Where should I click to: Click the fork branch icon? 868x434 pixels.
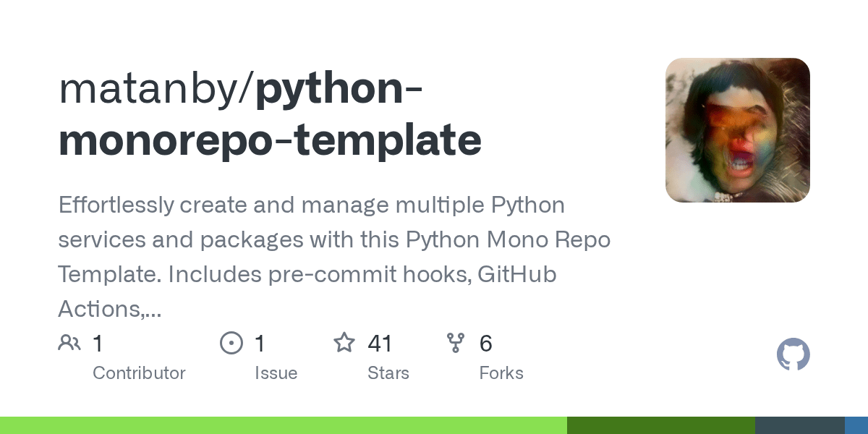[456, 343]
